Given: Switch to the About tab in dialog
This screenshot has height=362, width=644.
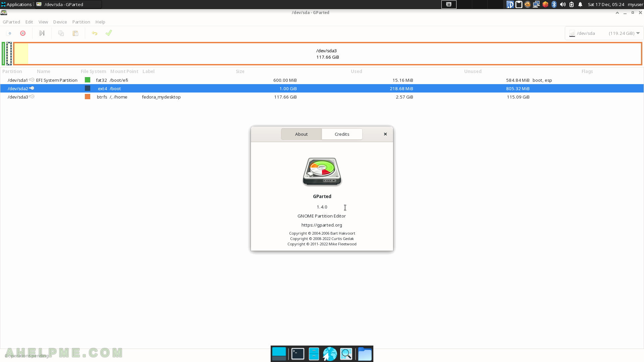Looking at the screenshot, I should click(x=301, y=134).
